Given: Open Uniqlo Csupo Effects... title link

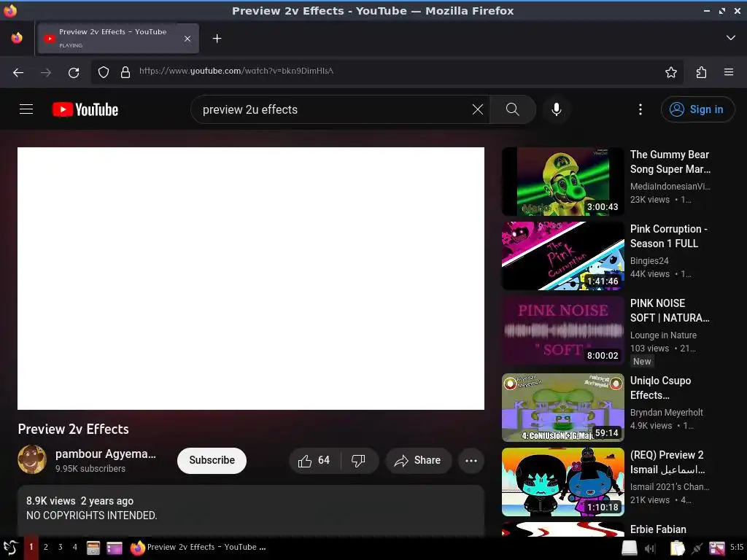Looking at the screenshot, I should [x=660, y=388].
